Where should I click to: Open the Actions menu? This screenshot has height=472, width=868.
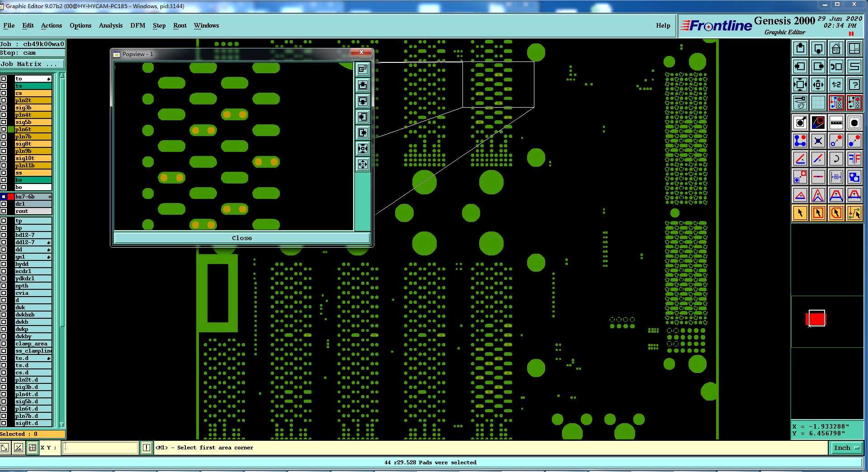point(52,26)
